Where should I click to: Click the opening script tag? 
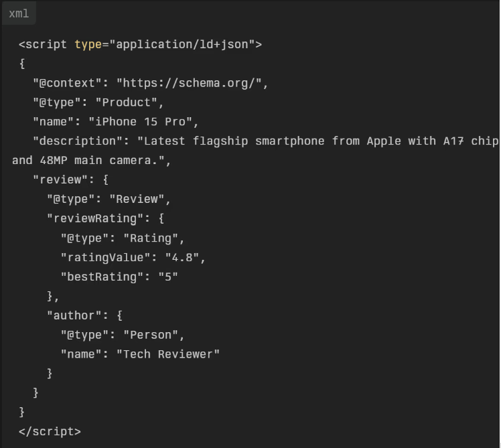click(44, 45)
